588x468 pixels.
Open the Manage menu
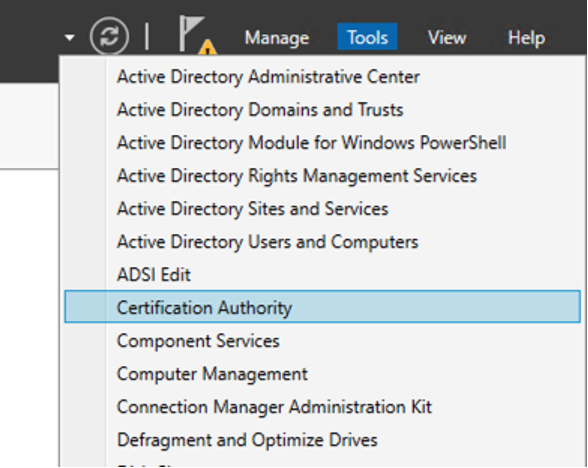click(x=277, y=38)
